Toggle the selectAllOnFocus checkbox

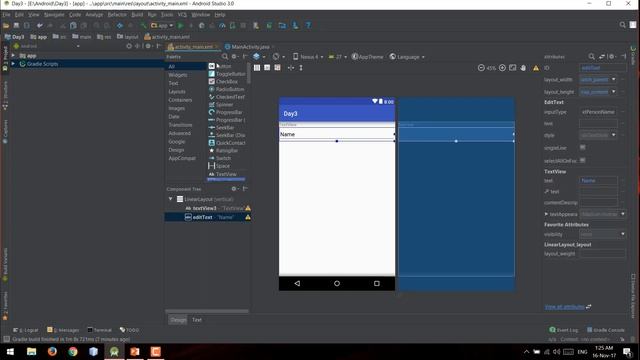click(582, 160)
